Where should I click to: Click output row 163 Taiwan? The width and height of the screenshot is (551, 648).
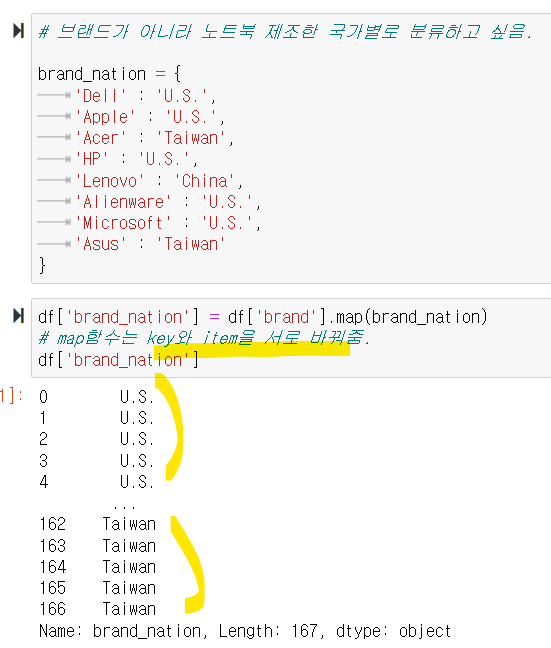coord(98,546)
